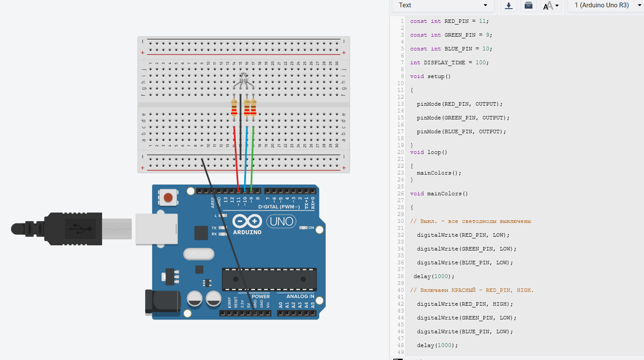Click the L LED on Arduino

click(x=222, y=216)
